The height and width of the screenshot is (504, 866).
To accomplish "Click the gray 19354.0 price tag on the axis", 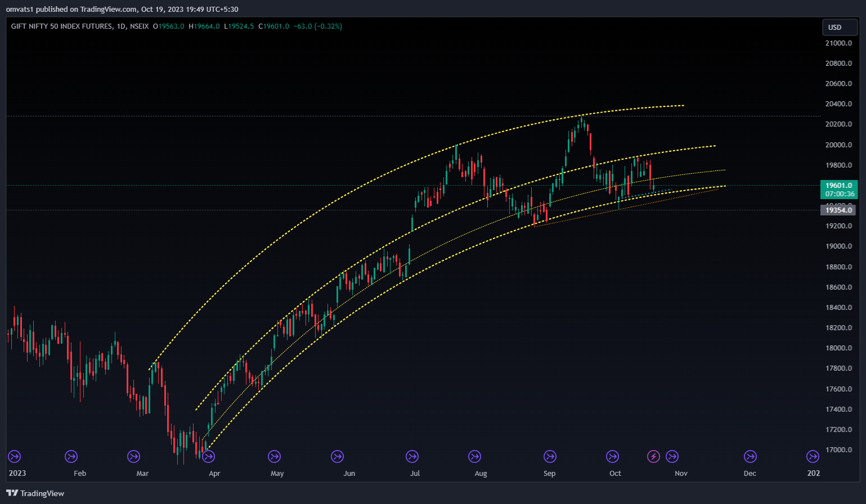I will click(838, 210).
